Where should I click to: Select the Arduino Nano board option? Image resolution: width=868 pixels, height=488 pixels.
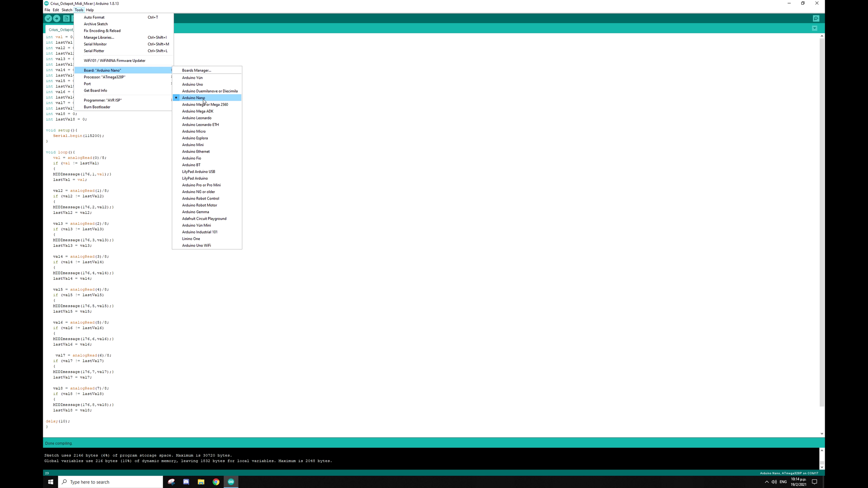pyautogui.click(x=193, y=98)
